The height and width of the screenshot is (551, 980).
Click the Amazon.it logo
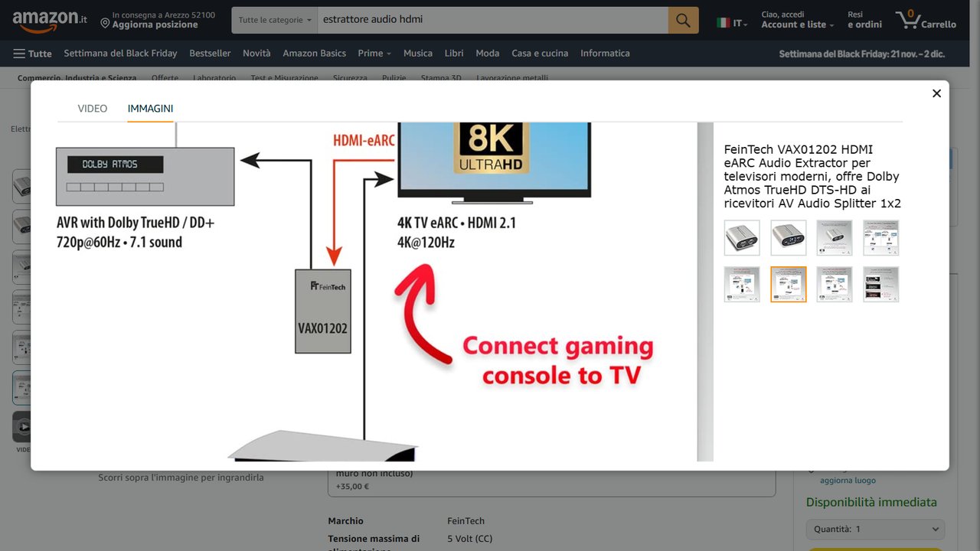(x=50, y=21)
